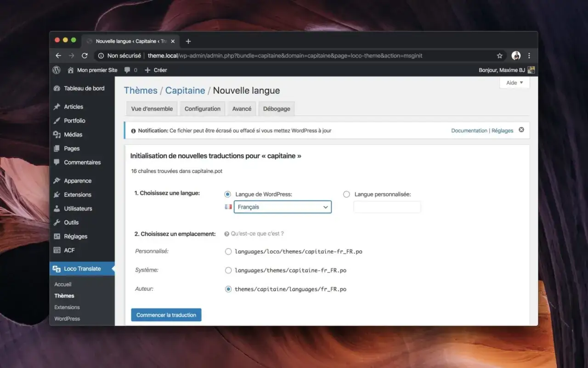Click the Articles pin icon
The image size is (588, 368).
tap(57, 107)
